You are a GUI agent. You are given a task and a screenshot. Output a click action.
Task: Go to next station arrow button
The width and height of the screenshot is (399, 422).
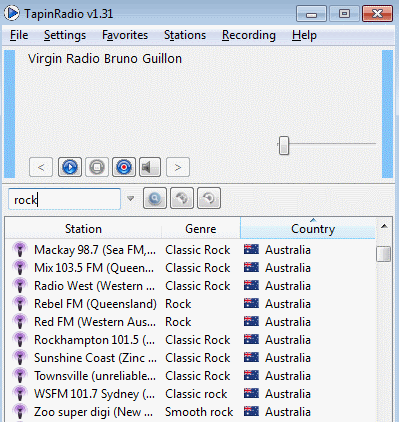click(178, 167)
